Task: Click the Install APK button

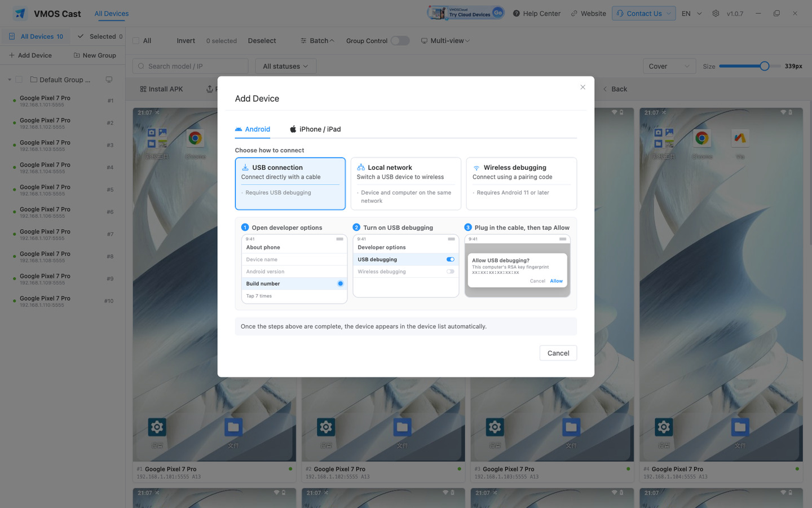Action: 161,89
